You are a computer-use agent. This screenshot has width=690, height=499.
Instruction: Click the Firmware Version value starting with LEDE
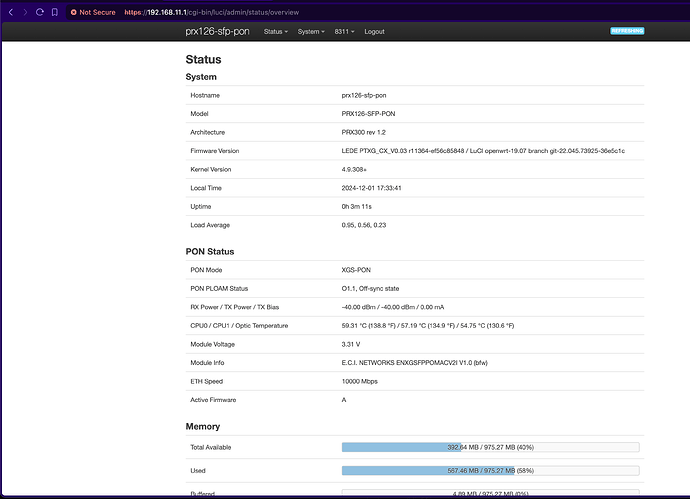tap(483, 150)
